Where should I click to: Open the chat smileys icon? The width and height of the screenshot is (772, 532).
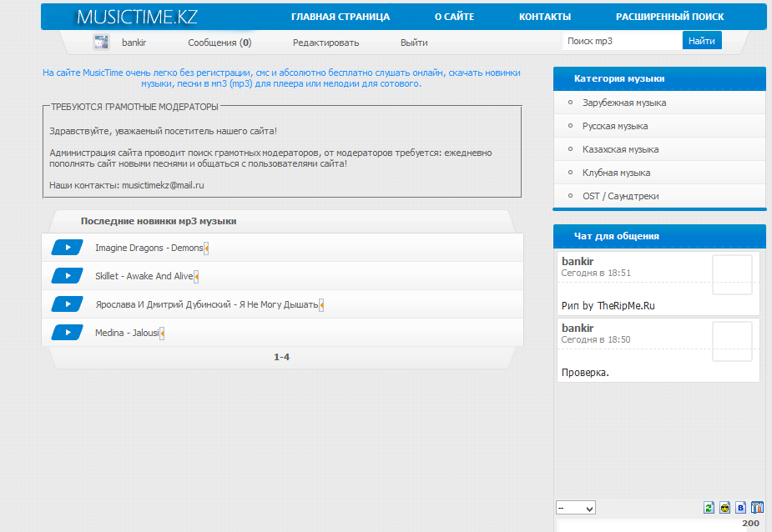point(724,508)
